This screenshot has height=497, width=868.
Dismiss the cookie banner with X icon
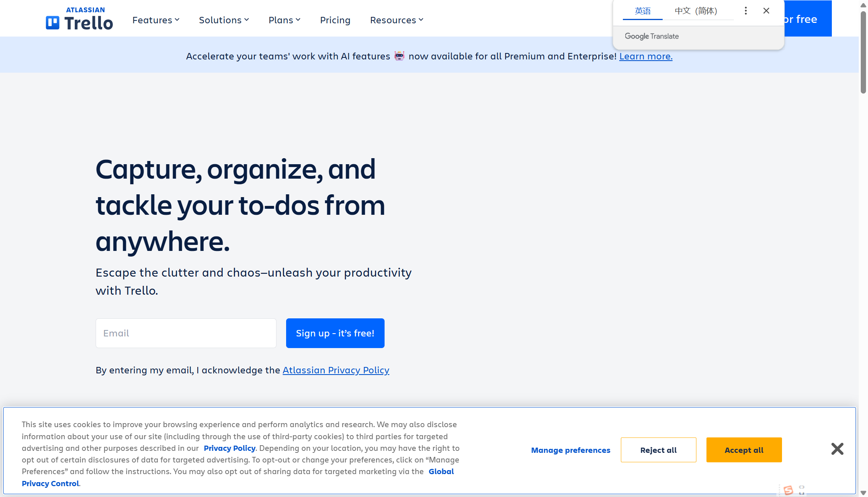[x=837, y=449]
